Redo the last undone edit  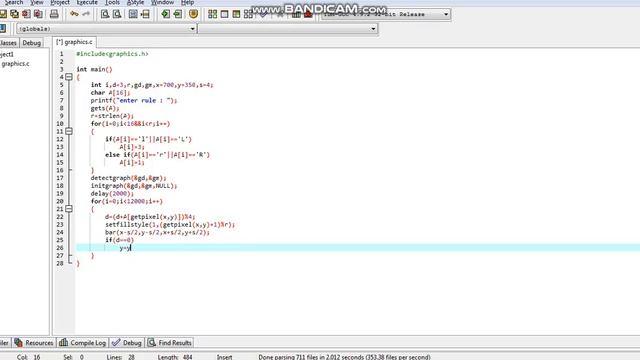click(86, 14)
